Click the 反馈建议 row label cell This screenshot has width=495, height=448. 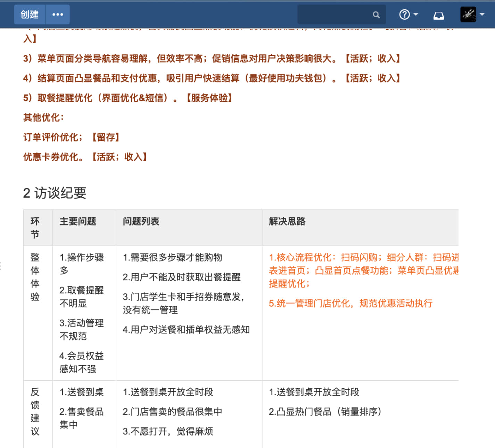tap(35, 412)
